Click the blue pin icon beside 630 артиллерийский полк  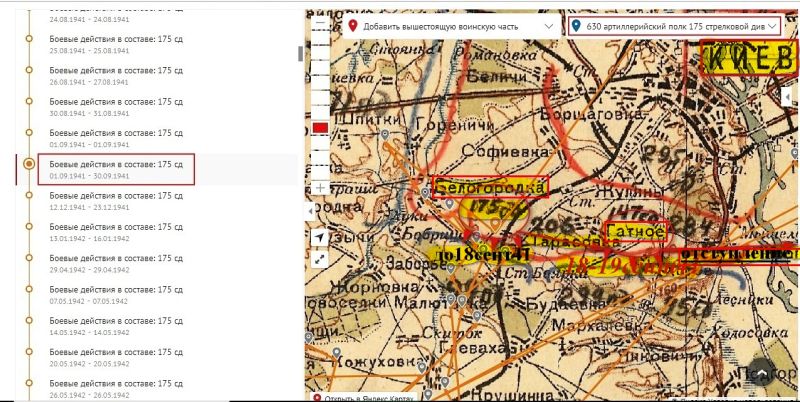[x=577, y=25]
